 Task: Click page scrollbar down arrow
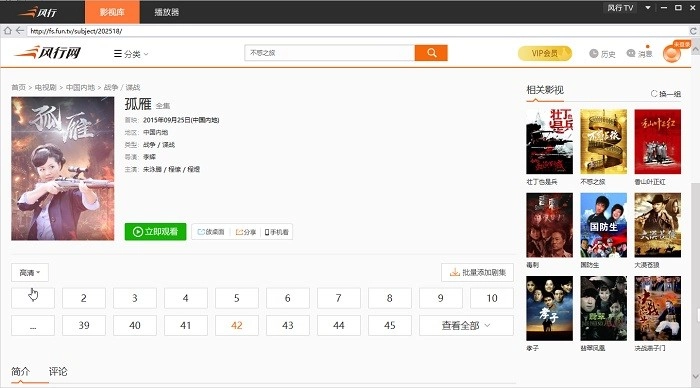pyautogui.click(x=695, y=377)
